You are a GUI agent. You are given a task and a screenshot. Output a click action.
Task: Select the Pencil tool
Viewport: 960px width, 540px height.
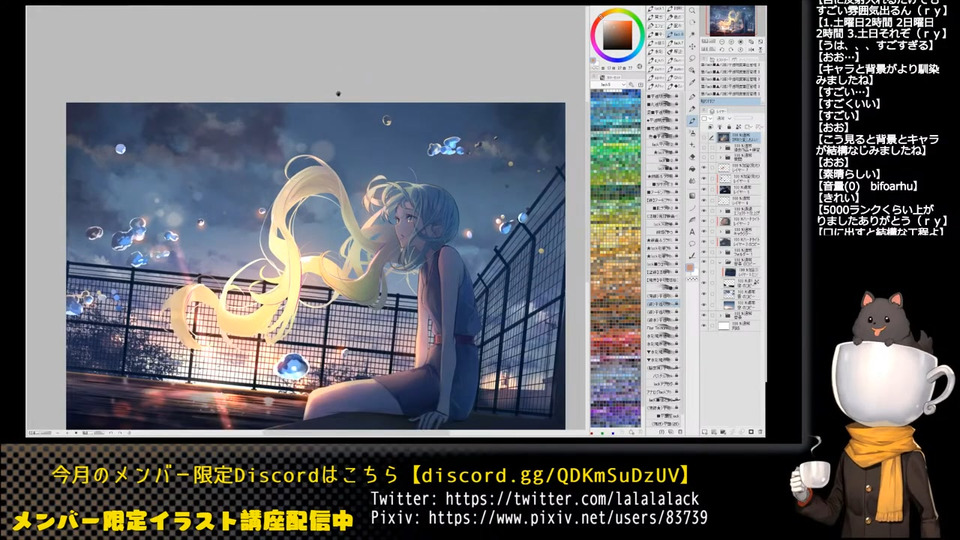pos(692,109)
